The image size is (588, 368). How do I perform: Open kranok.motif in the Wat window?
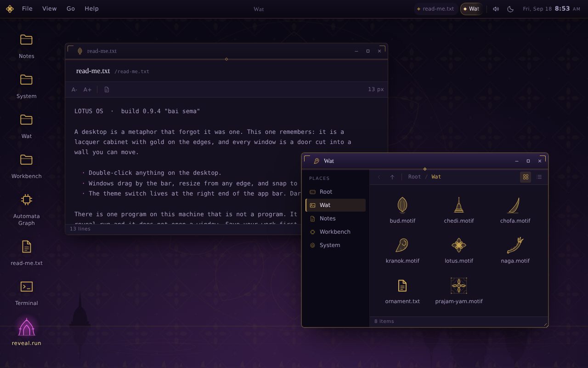[x=402, y=251]
